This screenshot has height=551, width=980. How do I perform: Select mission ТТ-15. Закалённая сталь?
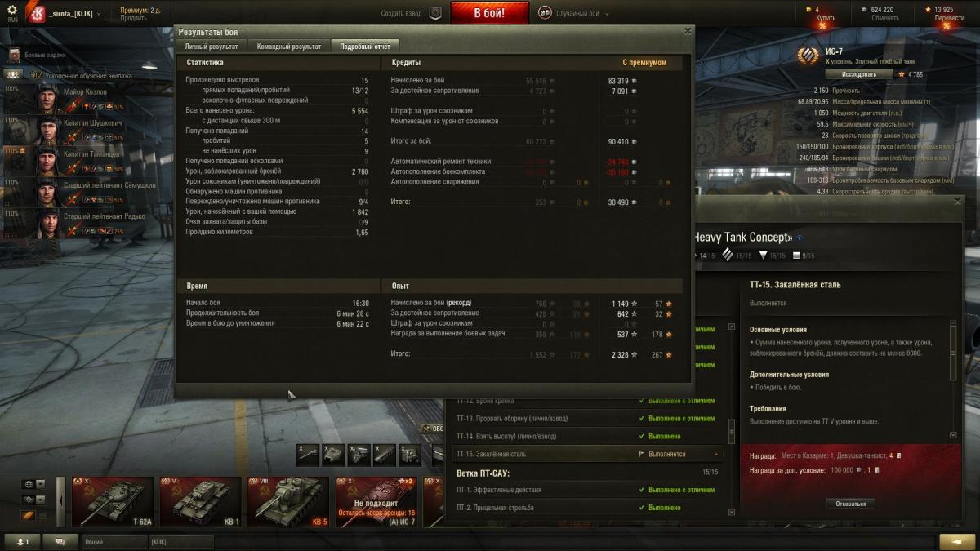coord(586,454)
